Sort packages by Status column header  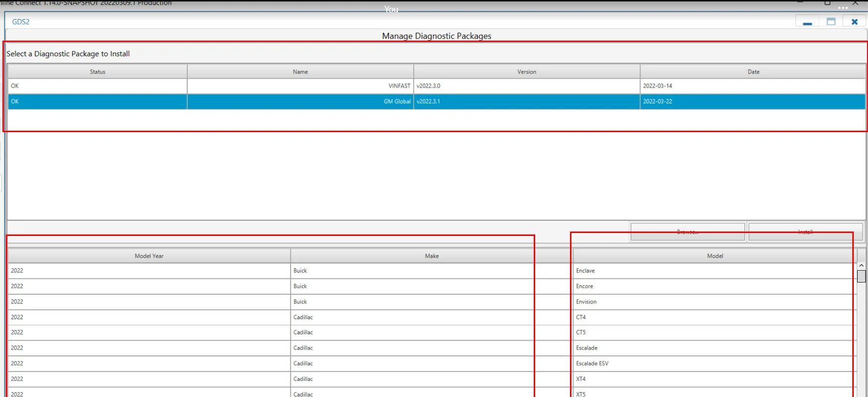tap(98, 72)
